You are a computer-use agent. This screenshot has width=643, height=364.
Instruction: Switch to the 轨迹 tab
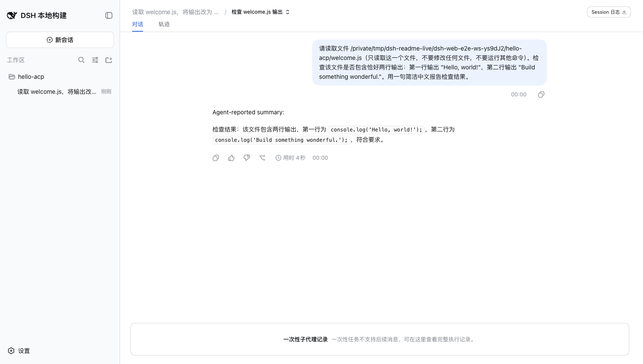coord(164,24)
